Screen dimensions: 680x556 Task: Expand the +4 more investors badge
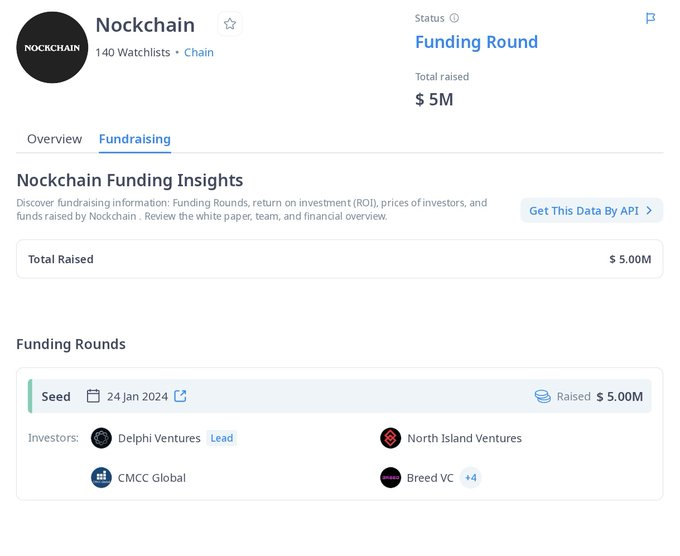point(470,477)
